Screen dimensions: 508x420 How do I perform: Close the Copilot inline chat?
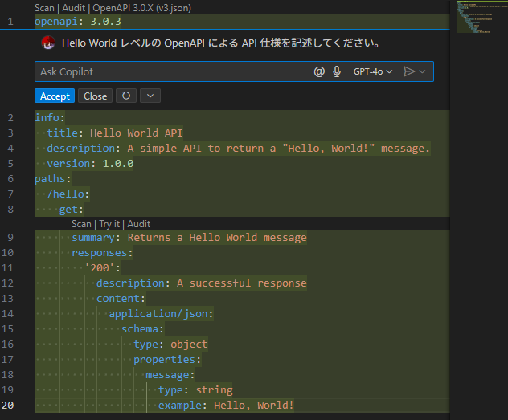95,96
